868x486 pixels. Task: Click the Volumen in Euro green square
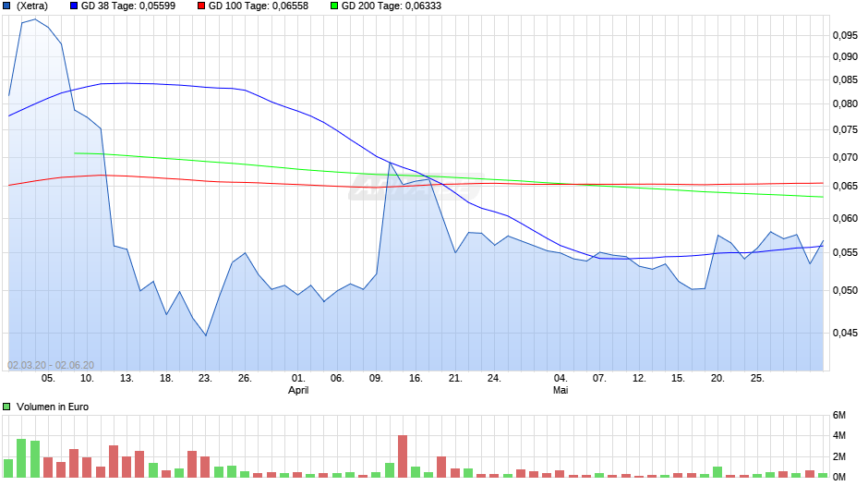(6, 407)
